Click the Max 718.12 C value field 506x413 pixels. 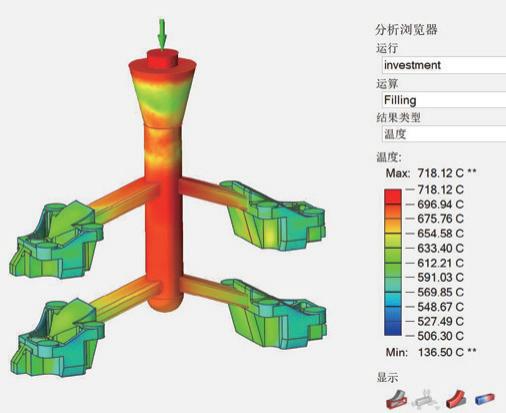[440, 173]
